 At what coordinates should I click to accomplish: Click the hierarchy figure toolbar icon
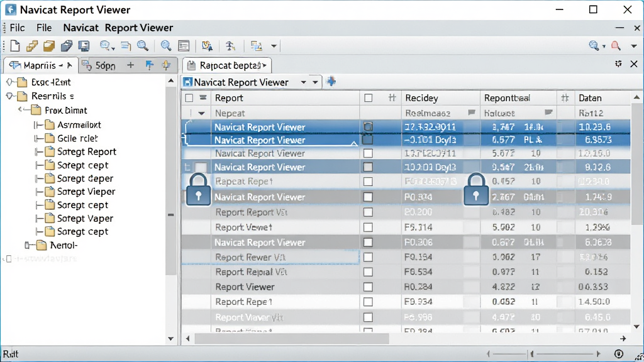pos(230,45)
